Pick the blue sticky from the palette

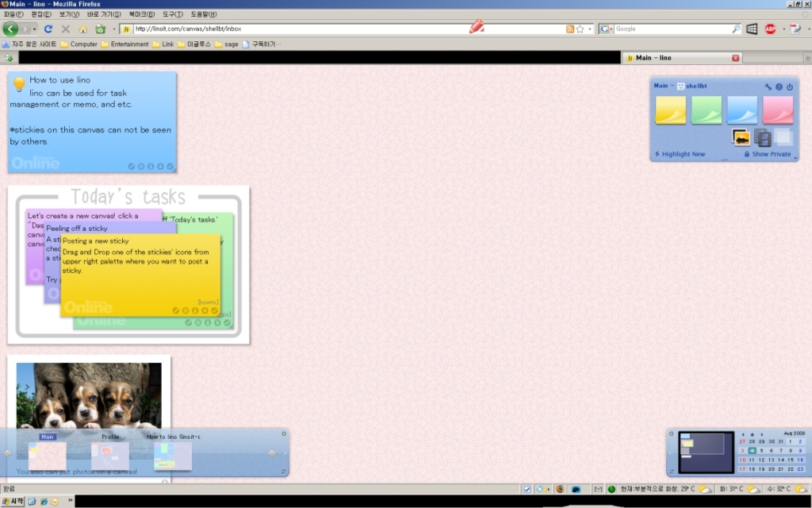pyautogui.click(x=742, y=110)
